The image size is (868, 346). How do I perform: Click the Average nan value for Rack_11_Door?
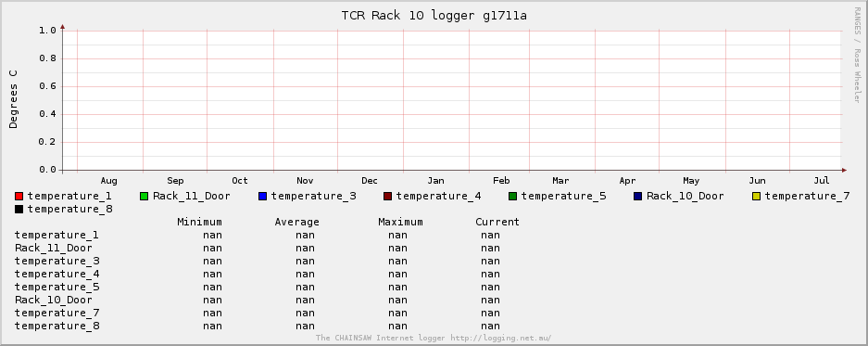point(305,248)
